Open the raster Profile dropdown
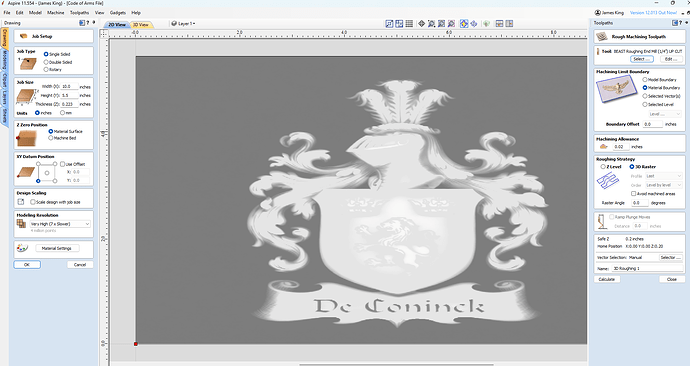The image size is (690, 366). click(664, 176)
